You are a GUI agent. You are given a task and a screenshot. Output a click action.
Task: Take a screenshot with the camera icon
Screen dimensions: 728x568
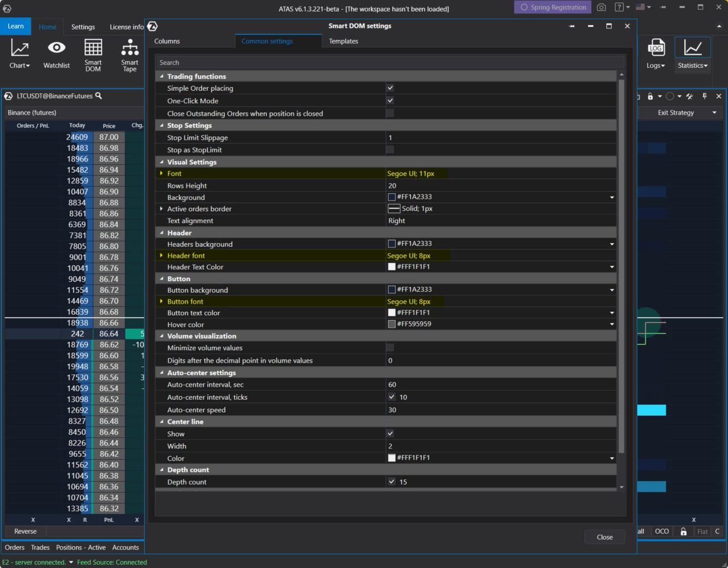pyautogui.click(x=601, y=7)
